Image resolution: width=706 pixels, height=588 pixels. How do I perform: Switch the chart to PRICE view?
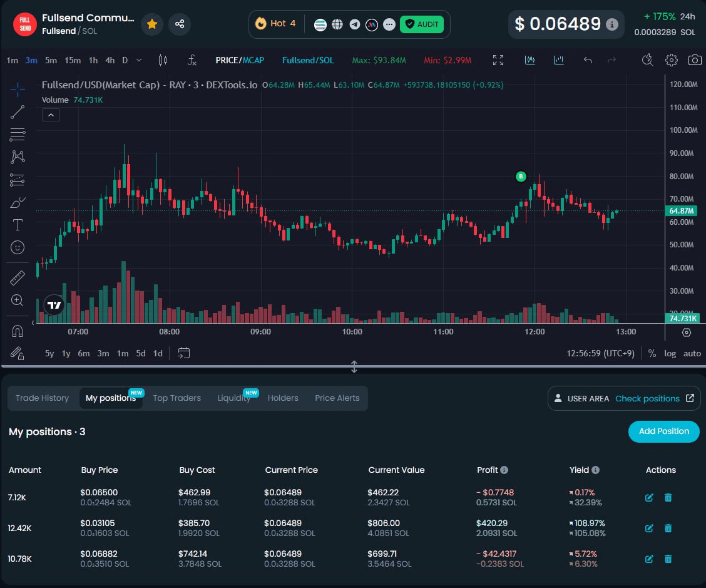227,60
